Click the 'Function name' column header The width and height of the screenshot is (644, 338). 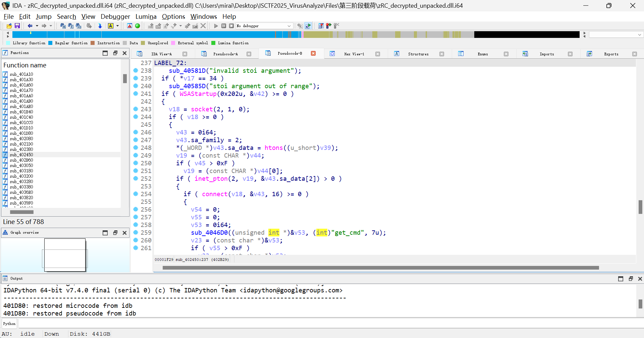coord(25,65)
